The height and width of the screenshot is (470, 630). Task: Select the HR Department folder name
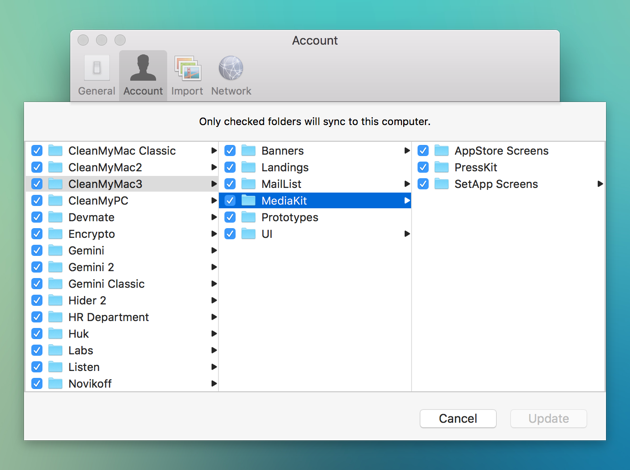[108, 317]
